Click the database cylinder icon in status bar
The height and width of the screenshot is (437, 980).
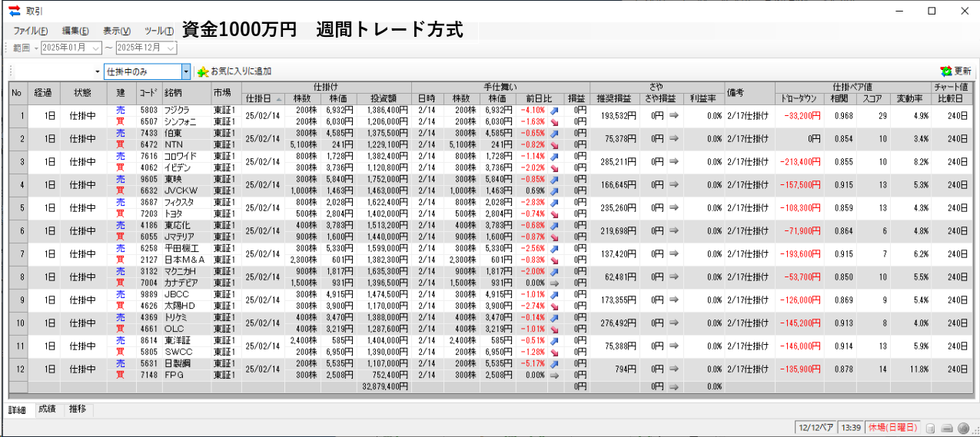(x=931, y=428)
